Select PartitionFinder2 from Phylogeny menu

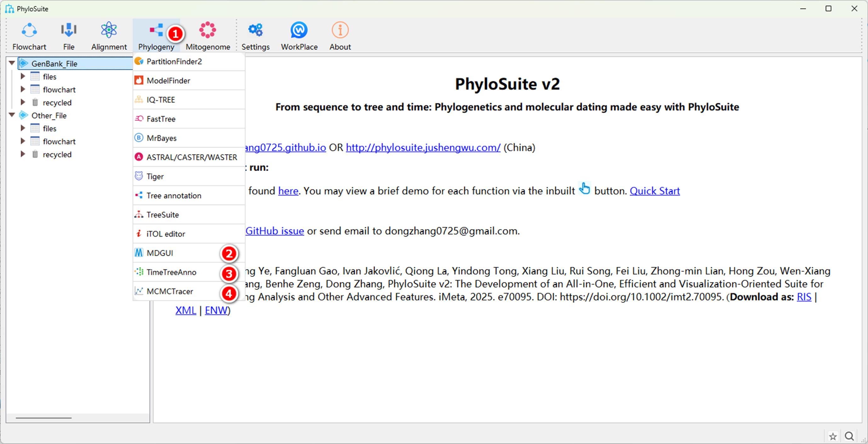point(189,61)
